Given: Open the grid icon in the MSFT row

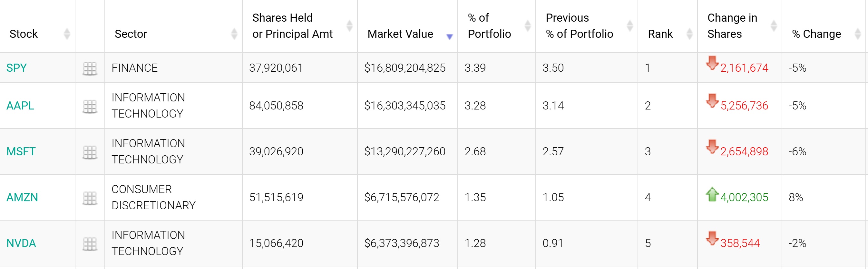Looking at the screenshot, I should 90,152.
